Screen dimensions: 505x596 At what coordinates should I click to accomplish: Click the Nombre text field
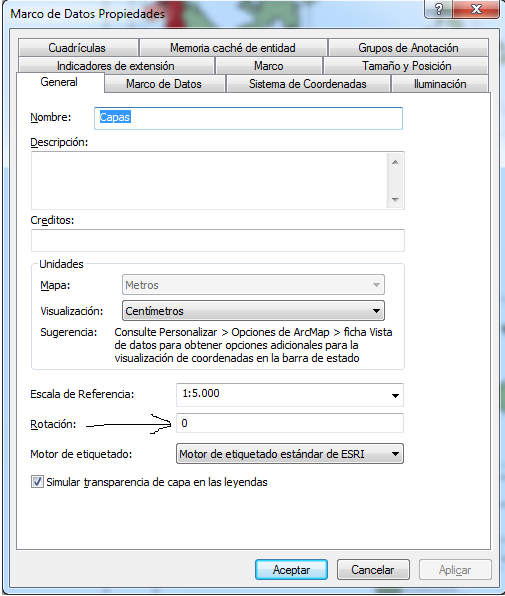pyautogui.click(x=248, y=118)
